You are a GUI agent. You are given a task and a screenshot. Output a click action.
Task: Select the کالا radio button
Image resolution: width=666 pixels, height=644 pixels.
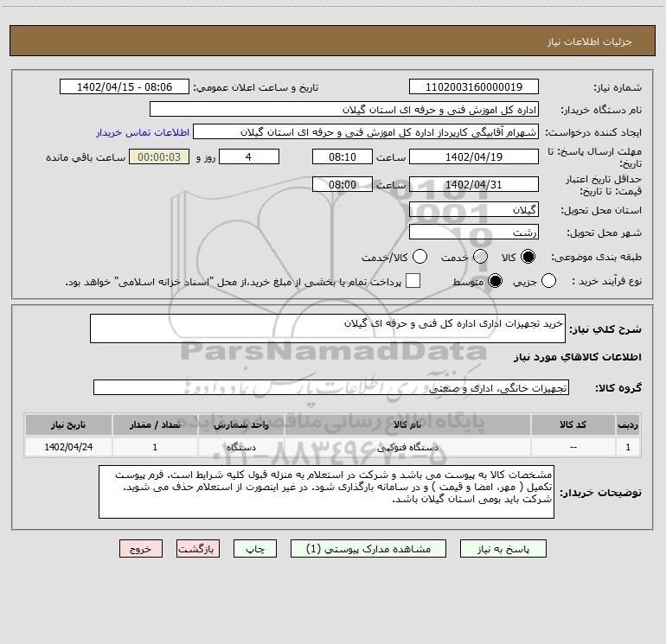[x=528, y=257]
